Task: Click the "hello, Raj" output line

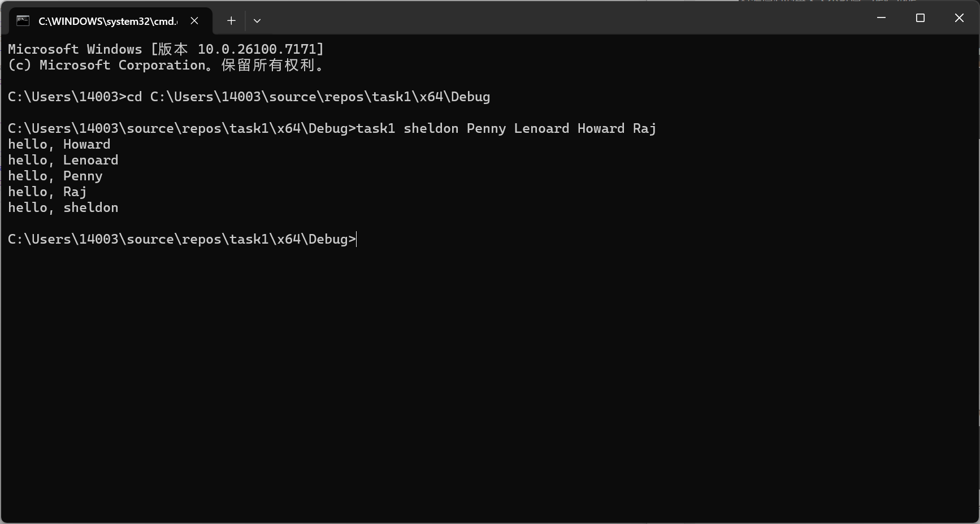Action: [47, 192]
